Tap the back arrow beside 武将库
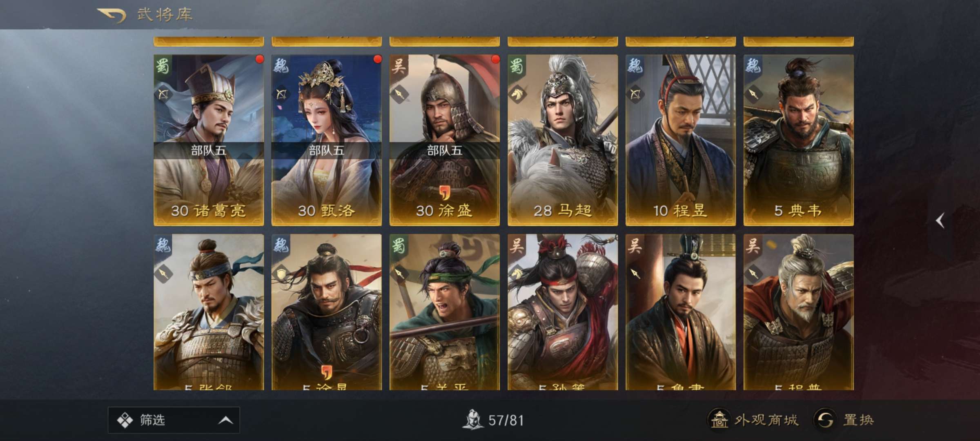 click(111, 16)
